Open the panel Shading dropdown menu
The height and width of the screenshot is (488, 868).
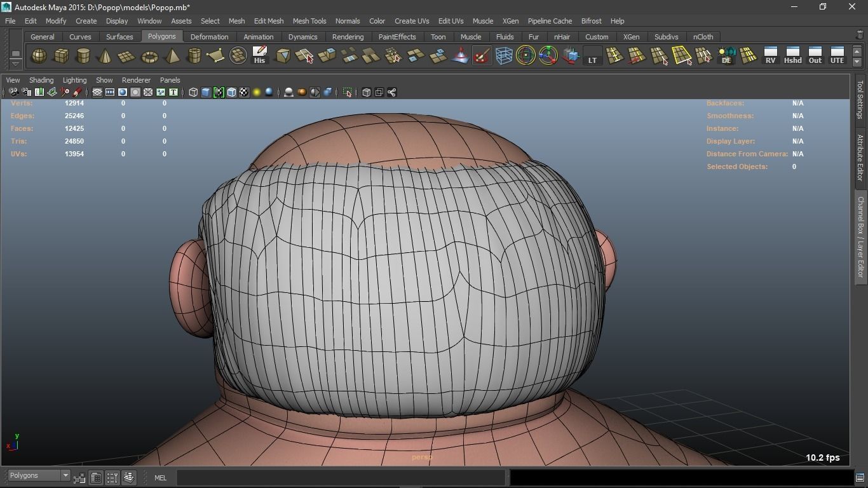(x=41, y=80)
